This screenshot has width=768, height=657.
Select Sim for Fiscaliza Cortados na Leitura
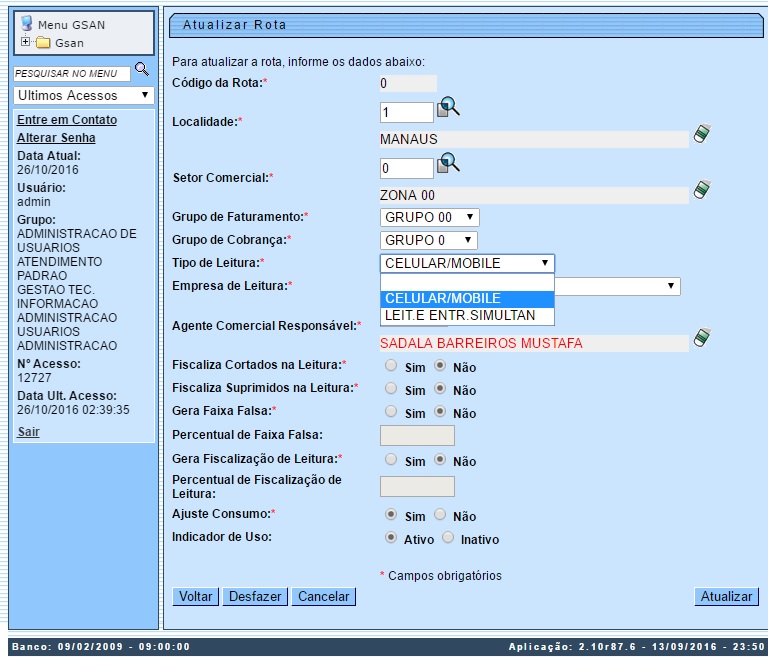(392, 365)
